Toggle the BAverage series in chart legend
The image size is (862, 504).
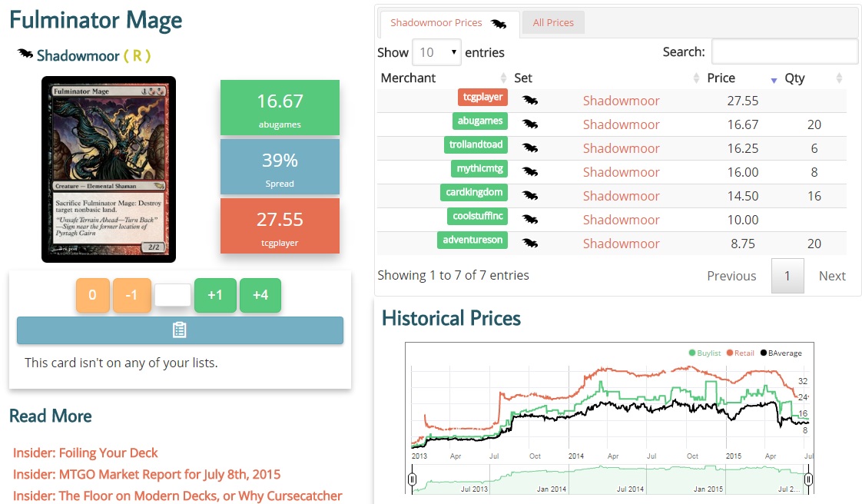coord(780,353)
